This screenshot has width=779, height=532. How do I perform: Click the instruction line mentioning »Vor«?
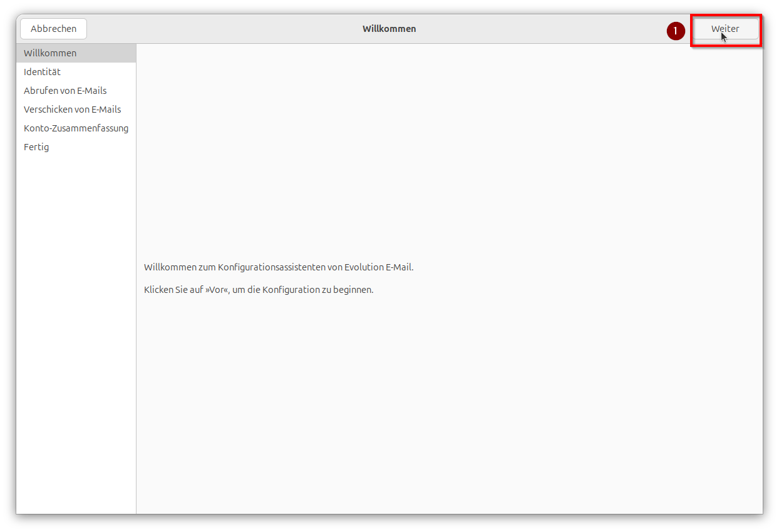pyautogui.click(x=259, y=289)
